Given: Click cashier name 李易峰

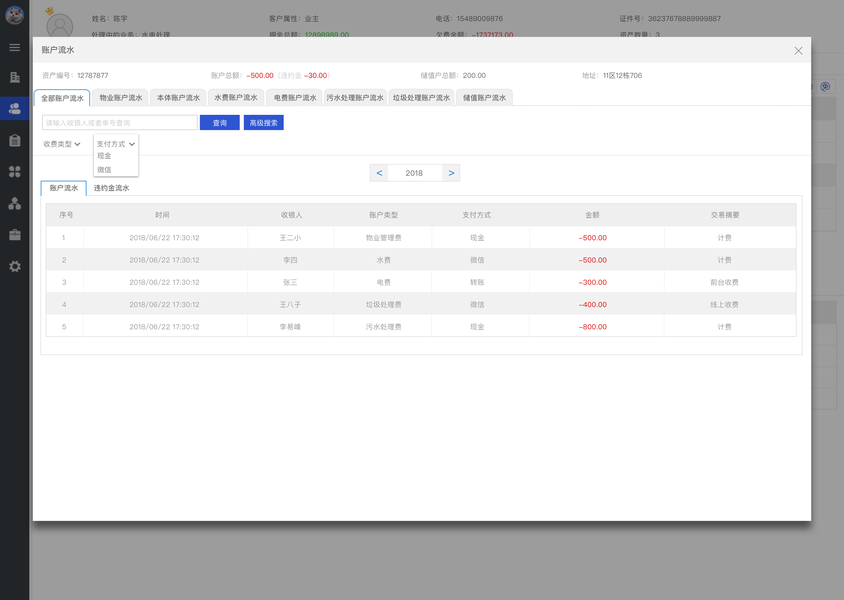Looking at the screenshot, I should (290, 327).
